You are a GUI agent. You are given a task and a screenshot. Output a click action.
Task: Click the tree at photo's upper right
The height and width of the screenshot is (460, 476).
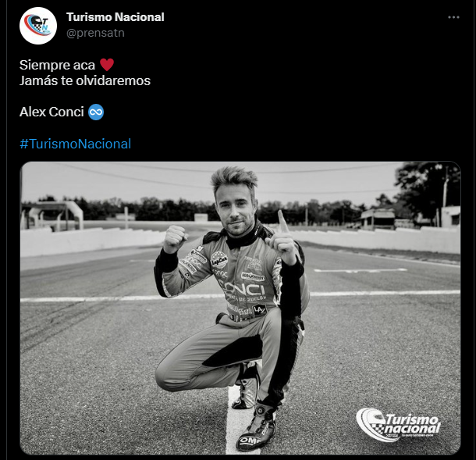point(428,189)
